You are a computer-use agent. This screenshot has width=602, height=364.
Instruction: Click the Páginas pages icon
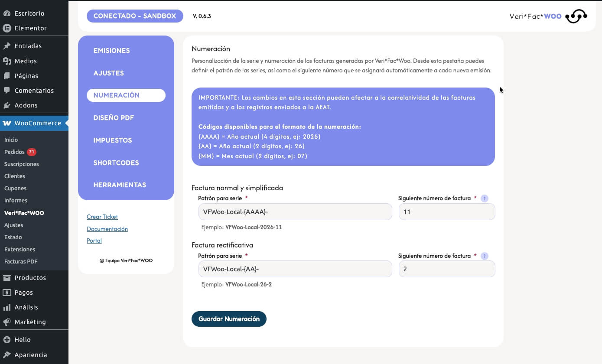coord(7,76)
